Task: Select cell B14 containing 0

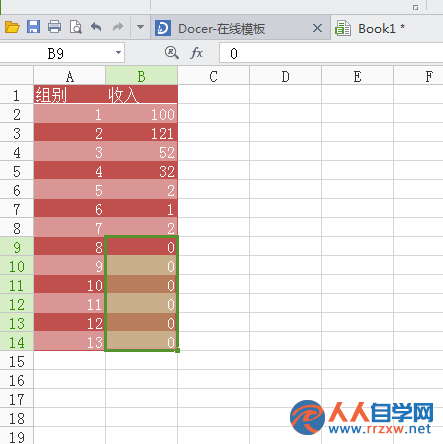Action: [x=141, y=342]
